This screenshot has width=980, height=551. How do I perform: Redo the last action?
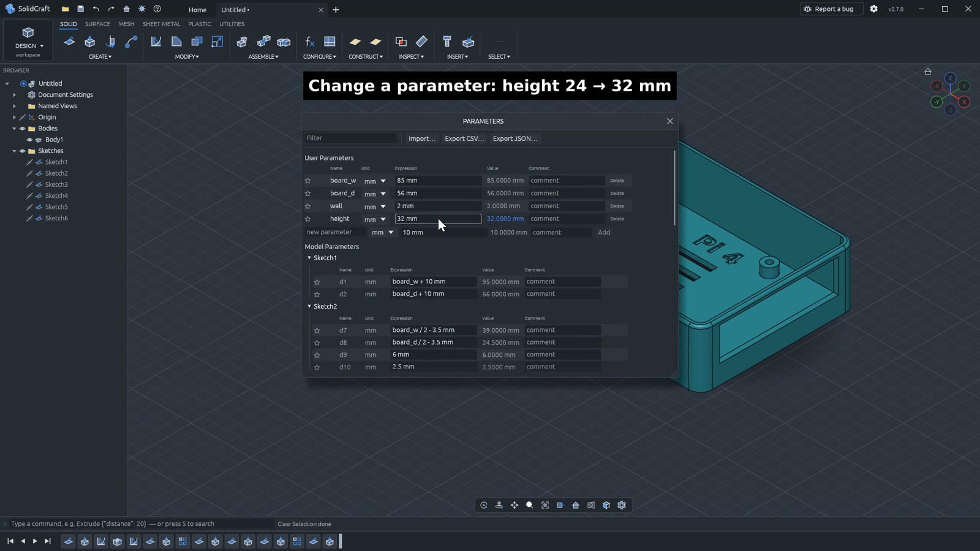coord(111,9)
